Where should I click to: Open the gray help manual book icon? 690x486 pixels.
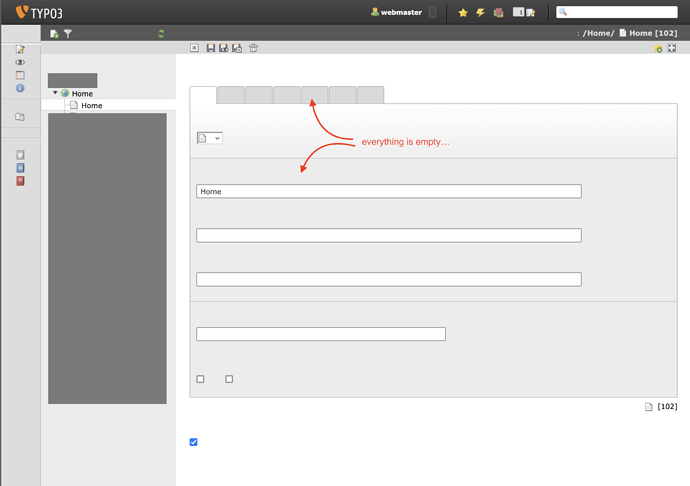click(x=20, y=155)
